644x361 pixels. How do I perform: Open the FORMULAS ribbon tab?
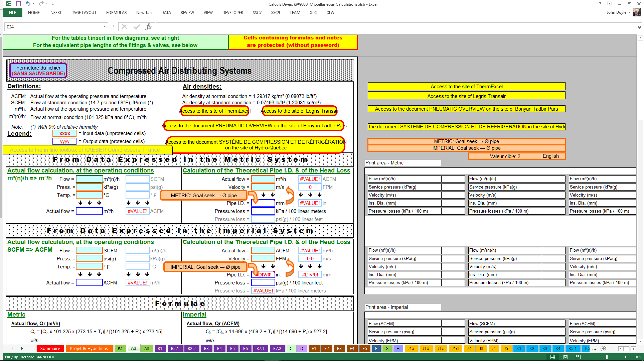click(116, 13)
